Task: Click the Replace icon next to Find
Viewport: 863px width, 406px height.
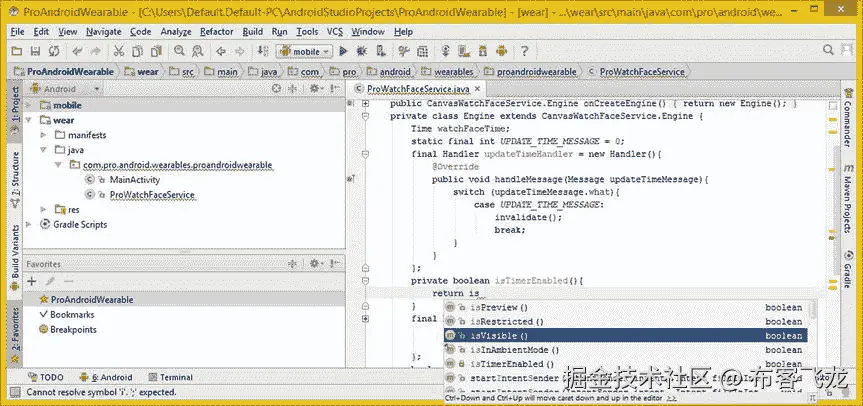Action: click(x=198, y=51)
